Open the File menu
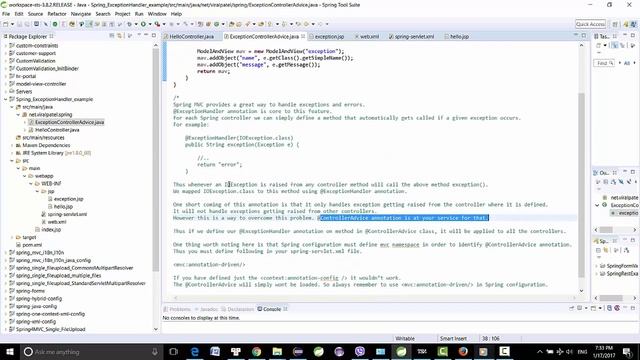Image resolution: width=640 pixels, height=360 pixels. click(x=6, y=13)
